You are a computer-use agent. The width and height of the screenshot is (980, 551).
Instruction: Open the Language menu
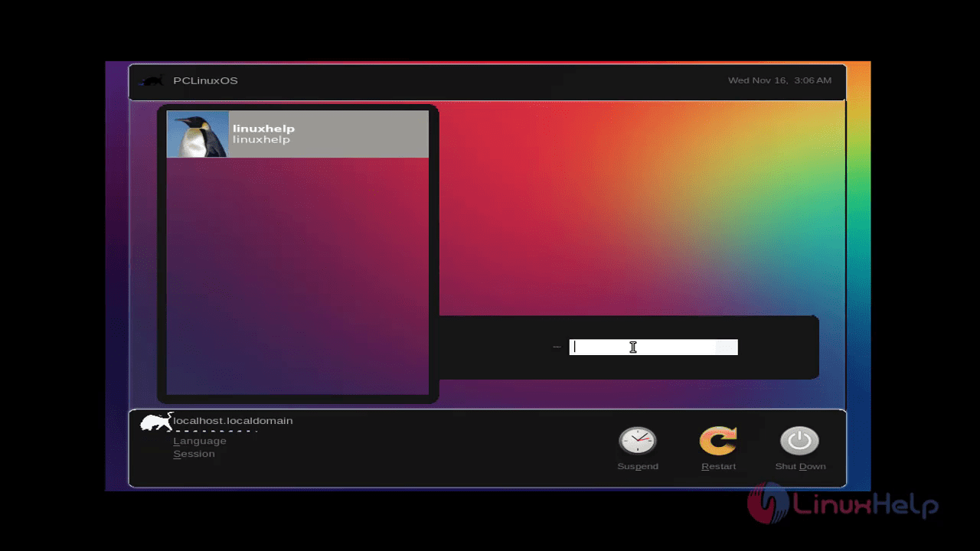pos(200,441)
